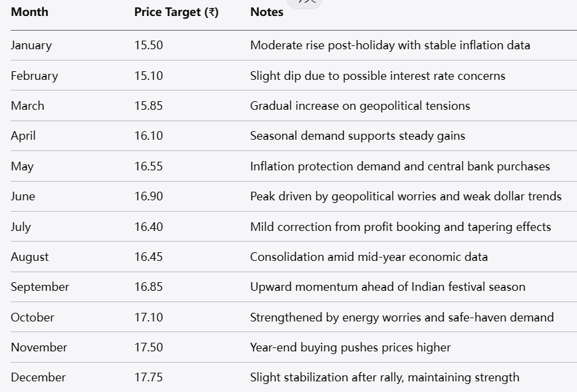Select the June note on weak dollar trends
Image resolution: width=577 pixels, height=392 pixels.
click(405, 196)
